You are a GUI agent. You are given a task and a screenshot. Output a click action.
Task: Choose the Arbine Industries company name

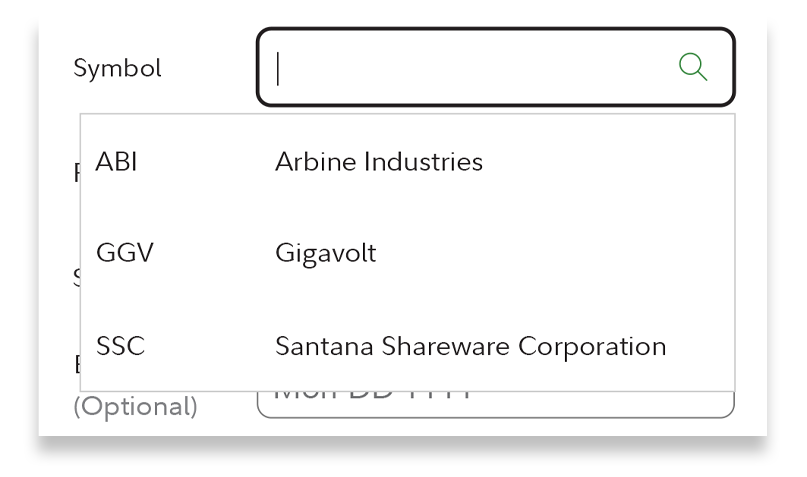[378, 161]
